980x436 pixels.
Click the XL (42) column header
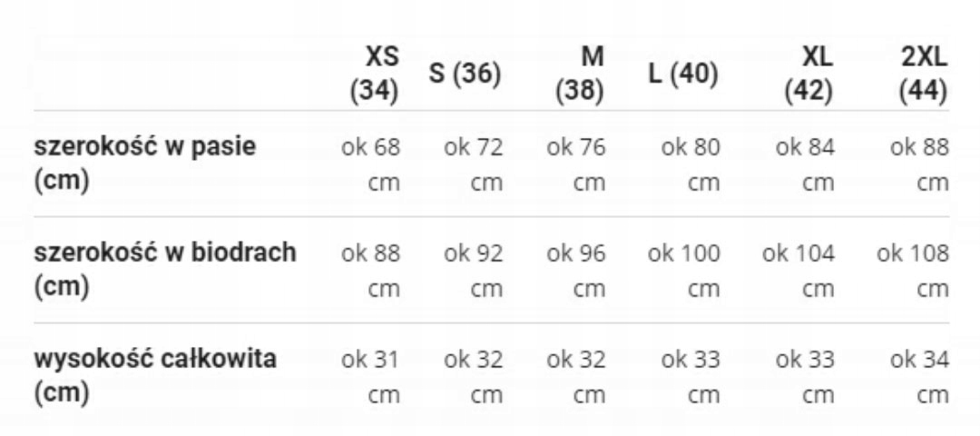tap(808, 74)
